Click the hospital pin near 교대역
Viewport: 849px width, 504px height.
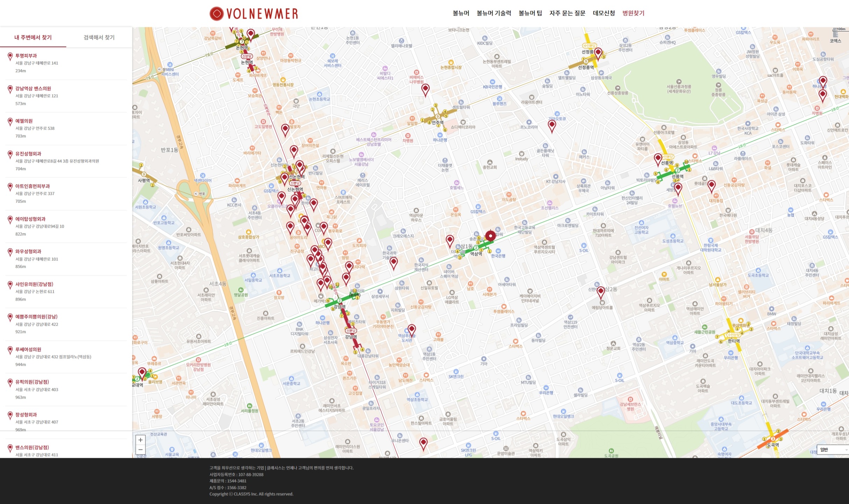coord(142,373)
